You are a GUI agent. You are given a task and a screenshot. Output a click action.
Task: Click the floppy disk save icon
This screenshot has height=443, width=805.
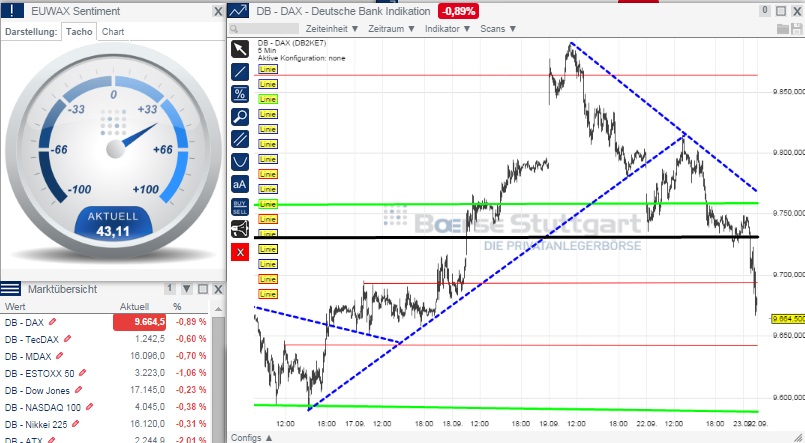796,29
